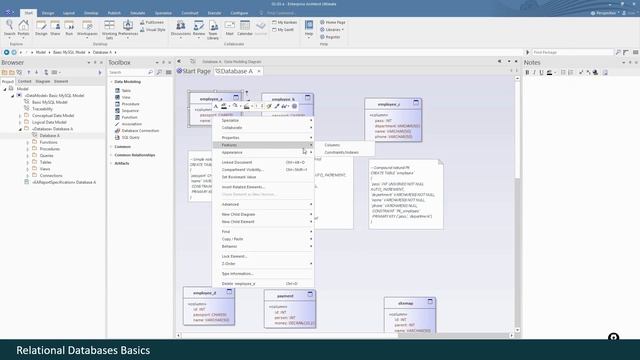
Task: Open Team Library in the ribbon
Action: [213, 29]
